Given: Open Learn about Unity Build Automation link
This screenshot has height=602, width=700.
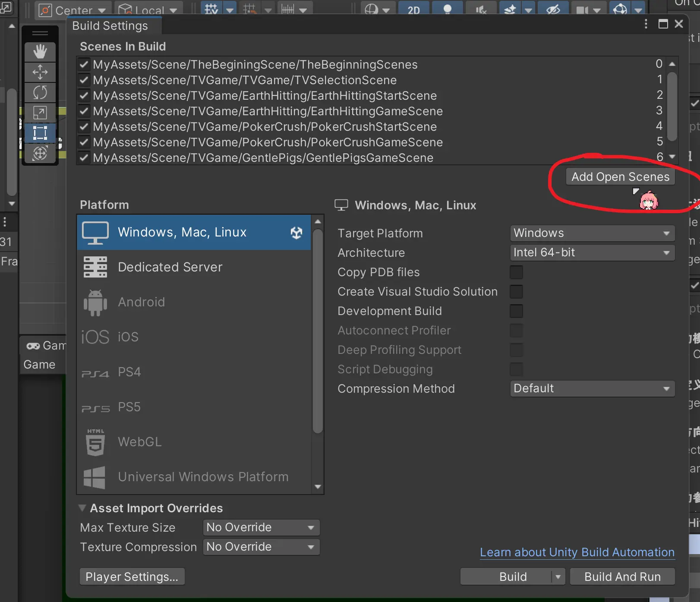Looking at the screenshot, I should 577,552.
